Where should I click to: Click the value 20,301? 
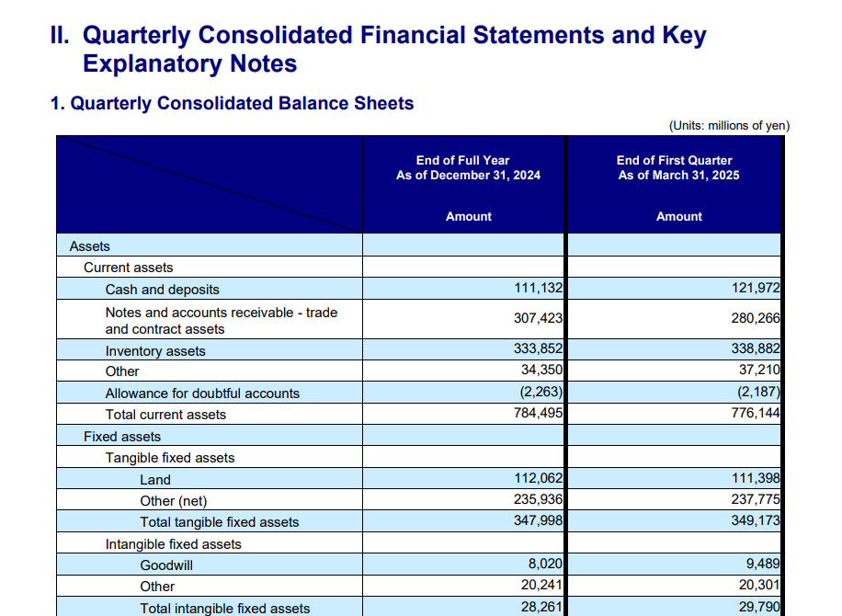click(x=759, y=585)
